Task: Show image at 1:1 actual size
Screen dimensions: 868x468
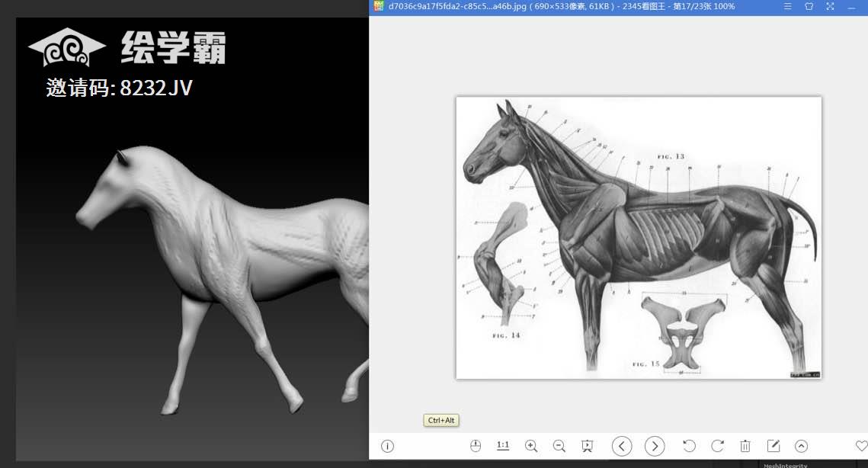Action: tap(503, 446)
